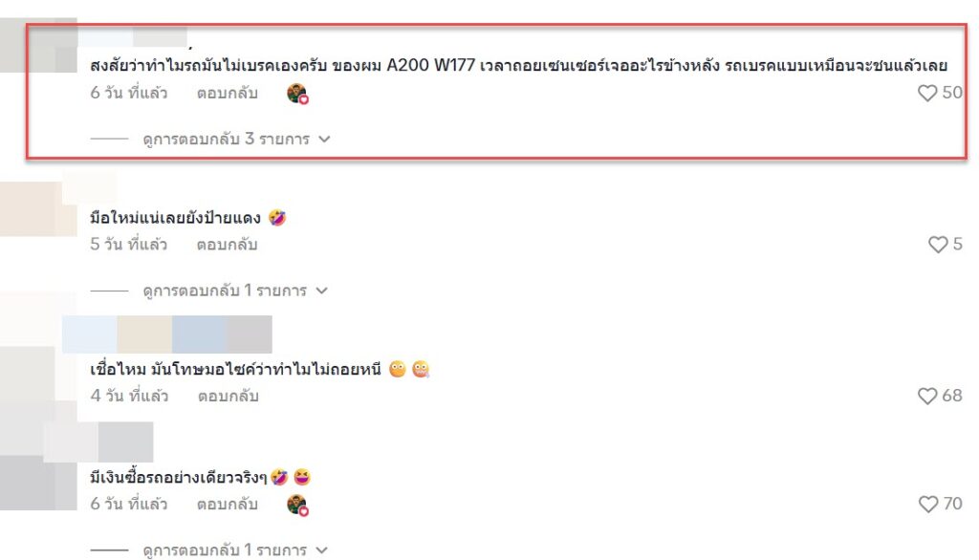The width and height of the screenshot is (979, 560).
Task: Click the creator avatar badge on the มีเงินซื้อรถ comment
Action: point(297,505)
